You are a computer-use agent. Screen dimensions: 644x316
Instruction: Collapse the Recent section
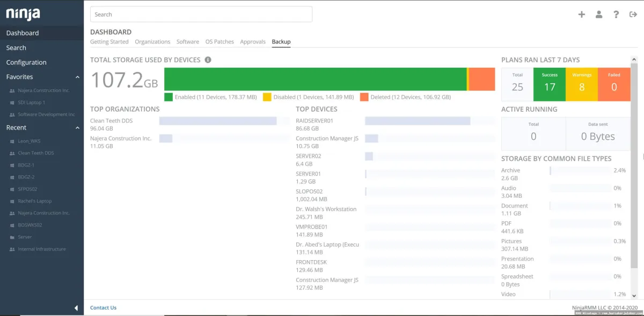[77, 128]
